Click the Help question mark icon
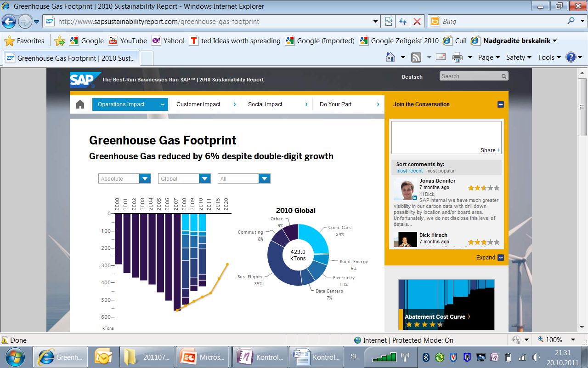Image resolution: width=588 pixels, height=368 pixels. pyautogui.click(x=571, y=57)
